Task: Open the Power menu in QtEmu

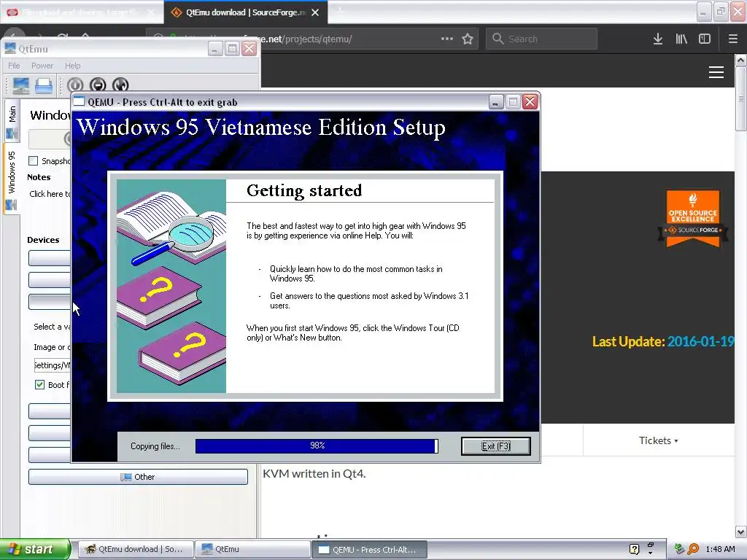Action: [x=42, y=66]
